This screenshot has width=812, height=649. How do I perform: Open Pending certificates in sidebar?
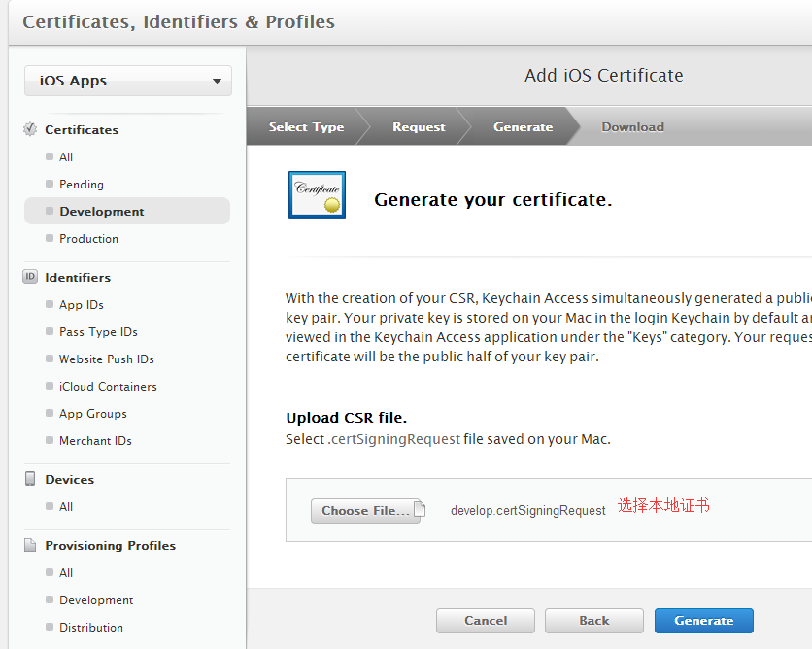[x=81, y=184]
